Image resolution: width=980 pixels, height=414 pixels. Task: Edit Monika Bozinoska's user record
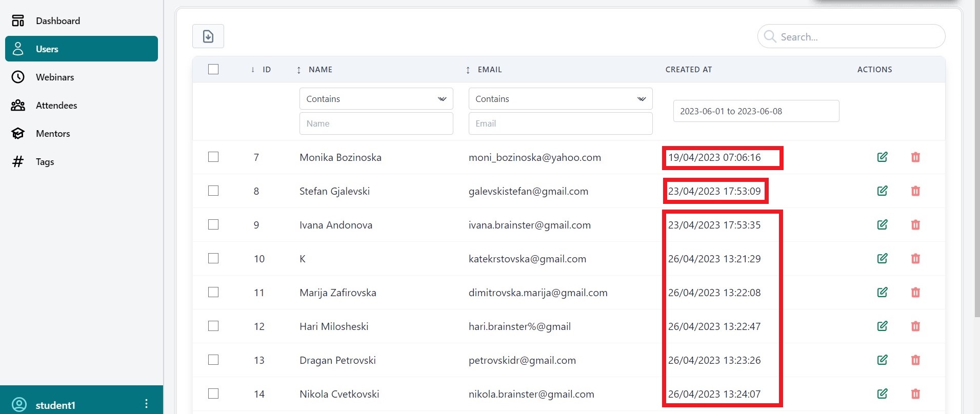pyautogui.click(x=882, y=157)
